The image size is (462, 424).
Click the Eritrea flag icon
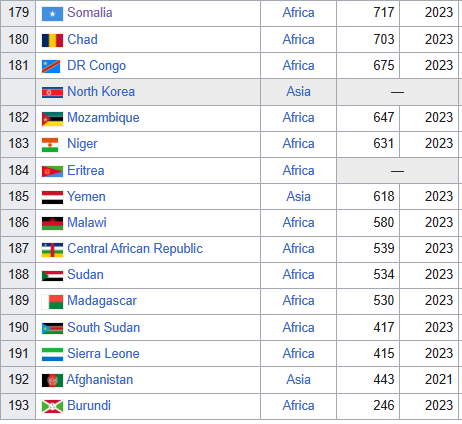(x=52, y=171)
